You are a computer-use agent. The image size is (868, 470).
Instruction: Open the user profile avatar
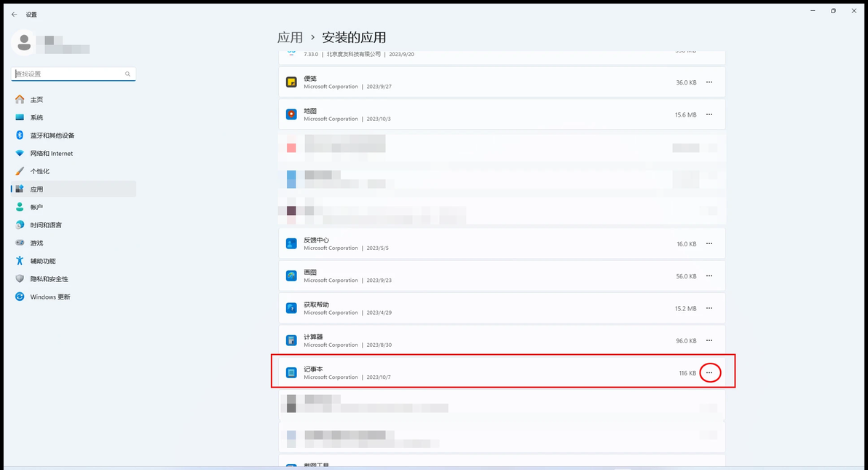[x=24, y=43]
